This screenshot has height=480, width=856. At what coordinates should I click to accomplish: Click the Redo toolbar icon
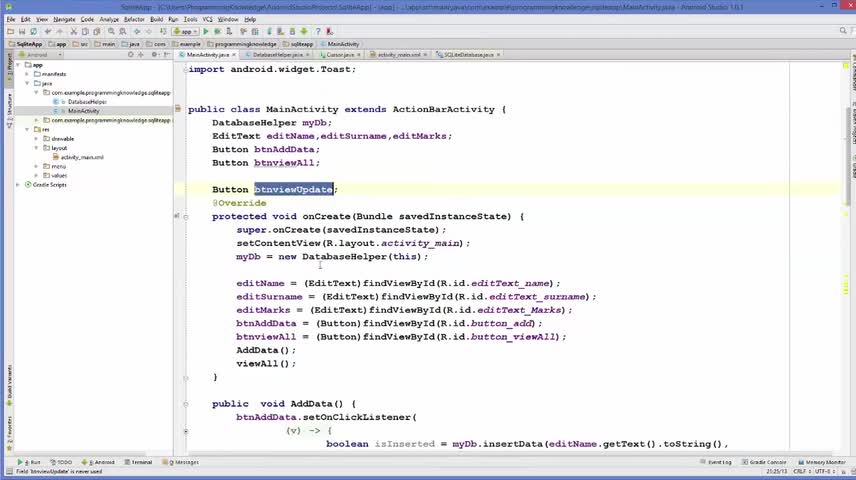[60, 32]
